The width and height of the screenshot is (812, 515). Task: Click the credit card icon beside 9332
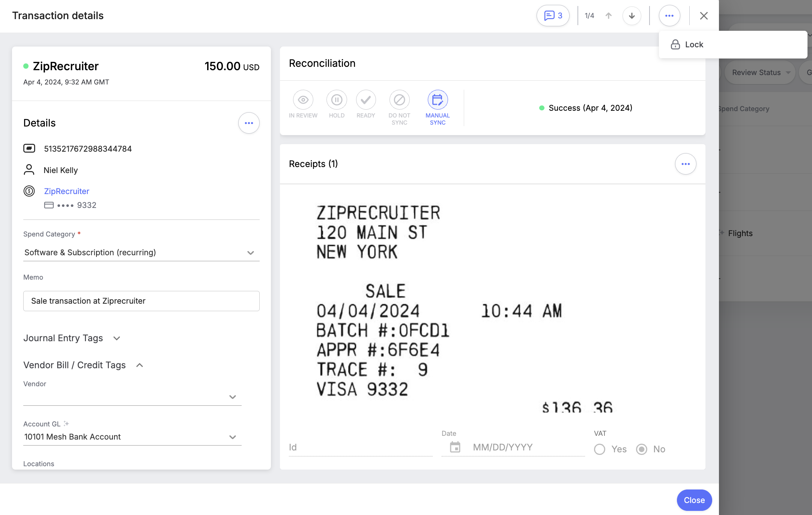coord(49,205)
